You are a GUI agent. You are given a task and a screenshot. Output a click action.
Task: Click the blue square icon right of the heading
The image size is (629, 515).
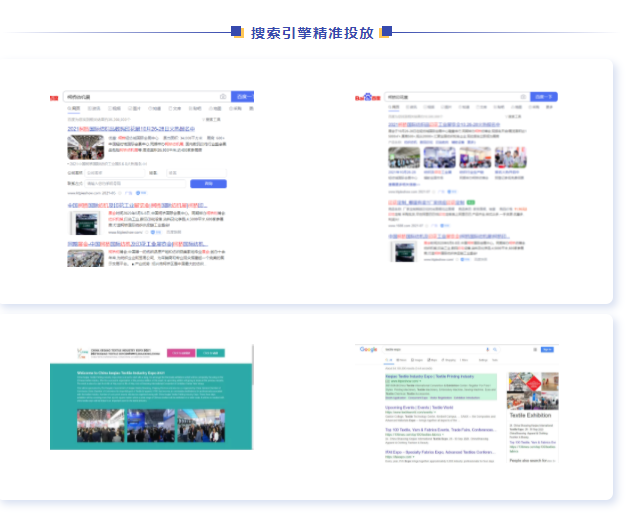click(386, 32)
